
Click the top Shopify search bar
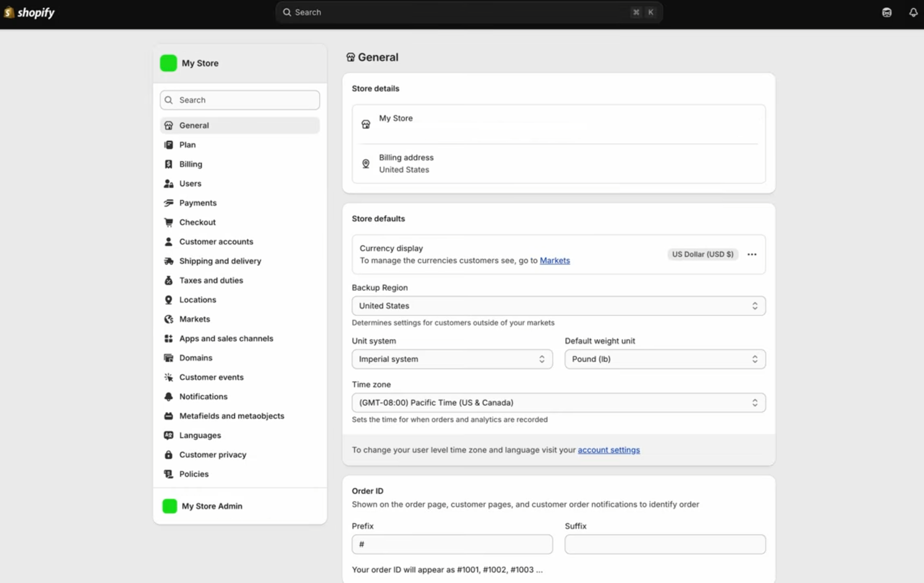tap(469, 12)
